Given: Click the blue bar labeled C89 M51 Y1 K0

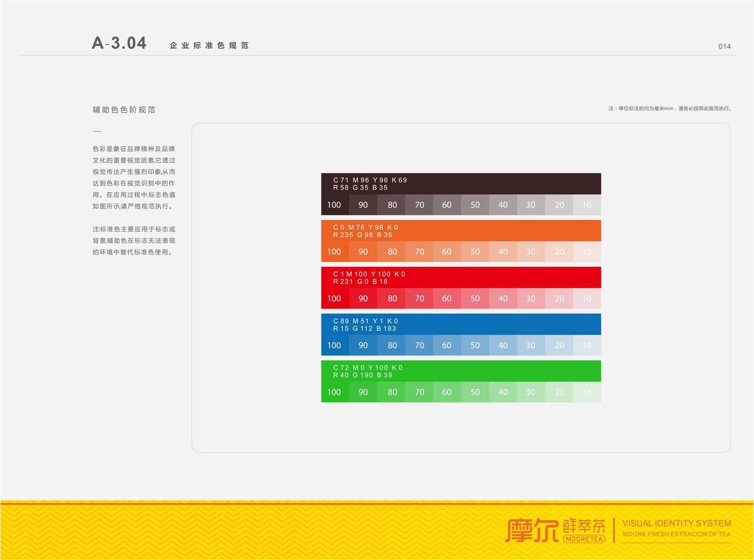Looking at the screenshot, I should [x=461, y=324].
